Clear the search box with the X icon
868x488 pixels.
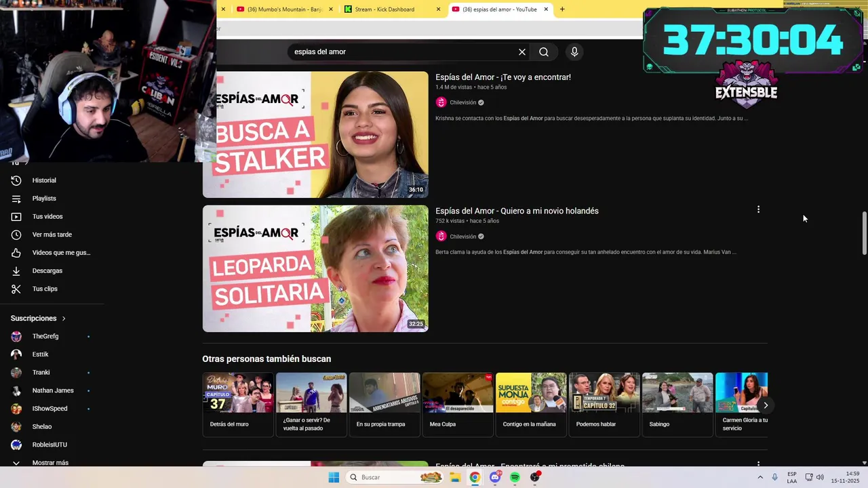[x=522, y=52]
